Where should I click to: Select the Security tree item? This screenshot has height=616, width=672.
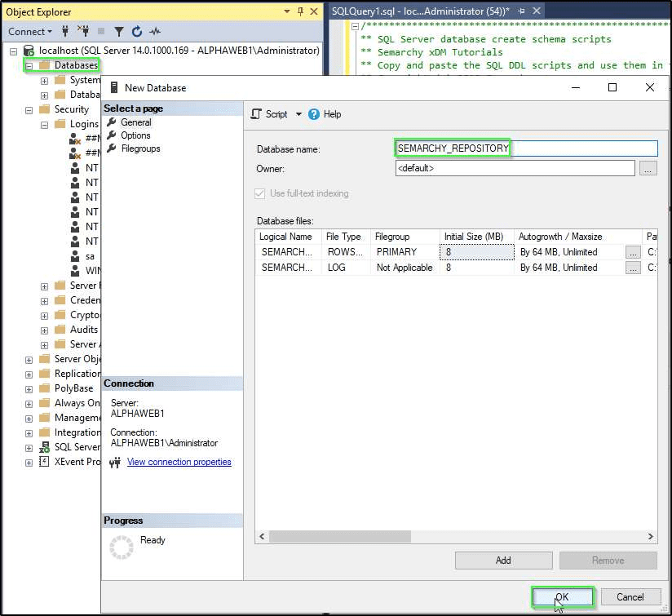[x=71, y=109]
